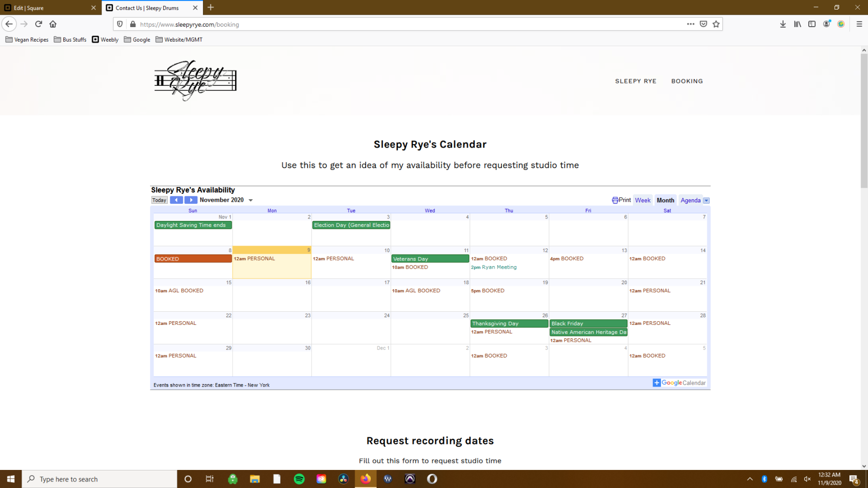This screenshot has width=868, height=488.
Task: Close the Contact Us | Sleepy Drums tab
Action: pos(195,8)
